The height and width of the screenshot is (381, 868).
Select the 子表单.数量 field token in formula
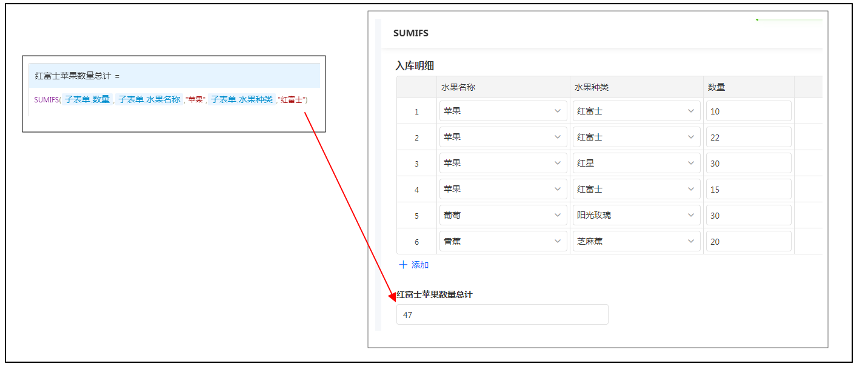point(87,99)
